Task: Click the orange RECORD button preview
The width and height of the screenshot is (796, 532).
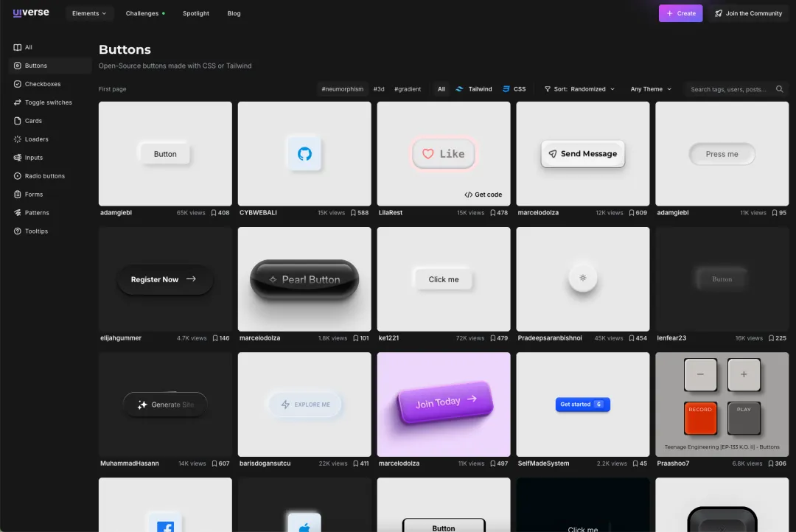Action: (700, 418)
